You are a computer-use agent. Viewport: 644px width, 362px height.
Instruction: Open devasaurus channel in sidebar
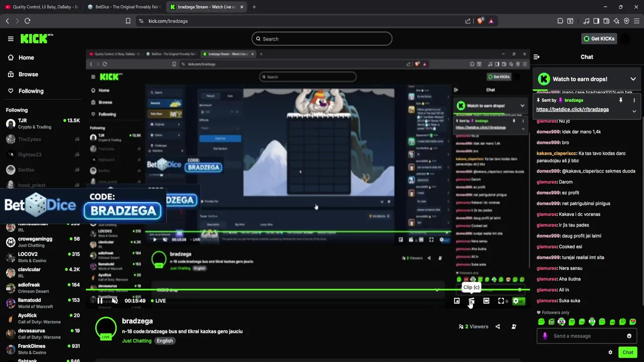point(43,334)
